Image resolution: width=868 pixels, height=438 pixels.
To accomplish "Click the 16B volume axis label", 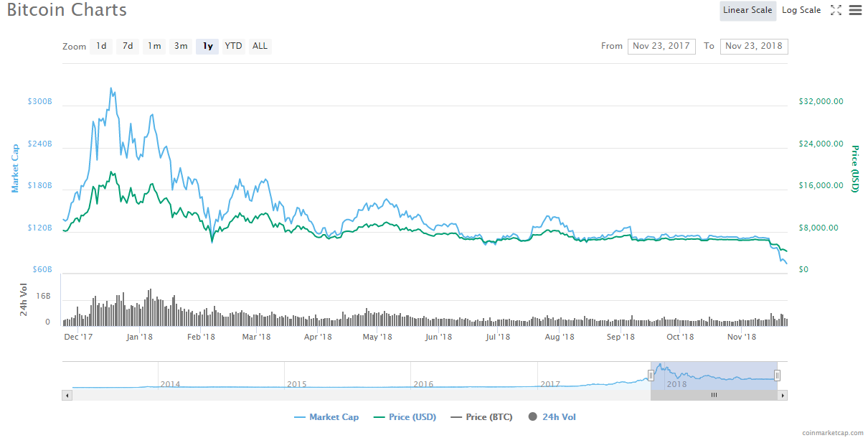I will 43,295.
